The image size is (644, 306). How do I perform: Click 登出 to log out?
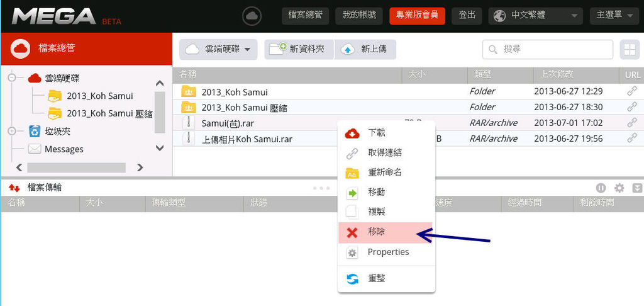[467, 16]
